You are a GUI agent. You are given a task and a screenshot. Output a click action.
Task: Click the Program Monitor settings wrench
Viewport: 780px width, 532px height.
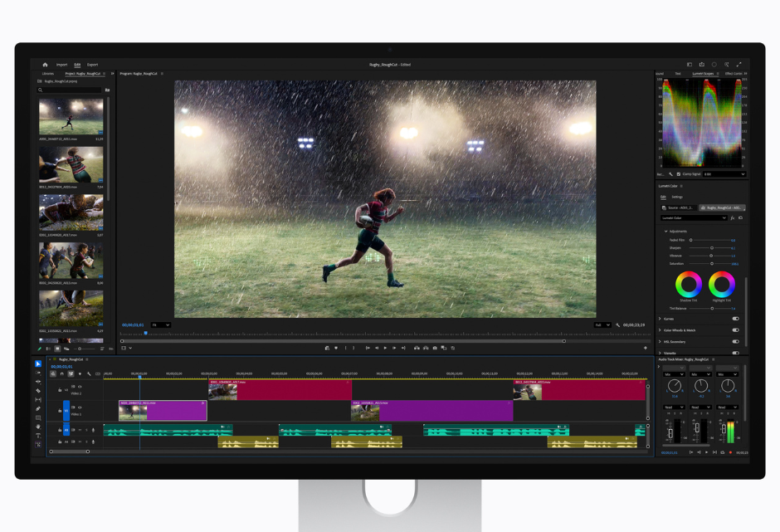[618, 325]
